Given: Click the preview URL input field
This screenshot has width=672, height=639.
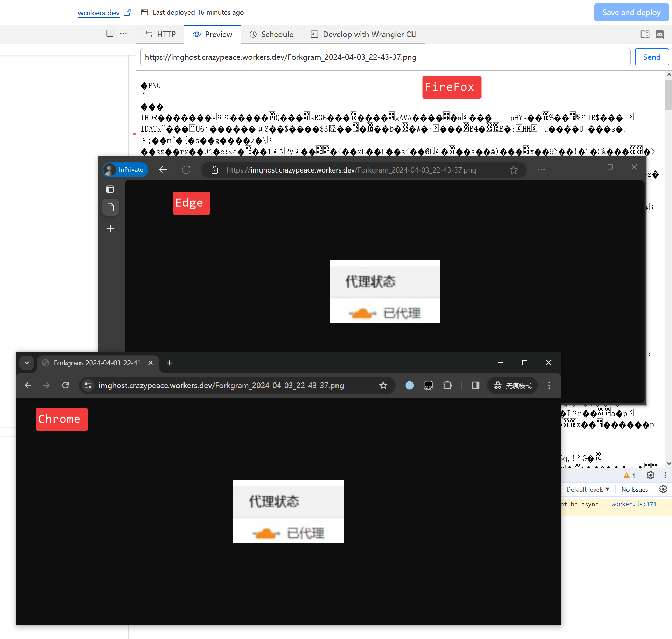Looking at the screenshot, I should [385, 57].
